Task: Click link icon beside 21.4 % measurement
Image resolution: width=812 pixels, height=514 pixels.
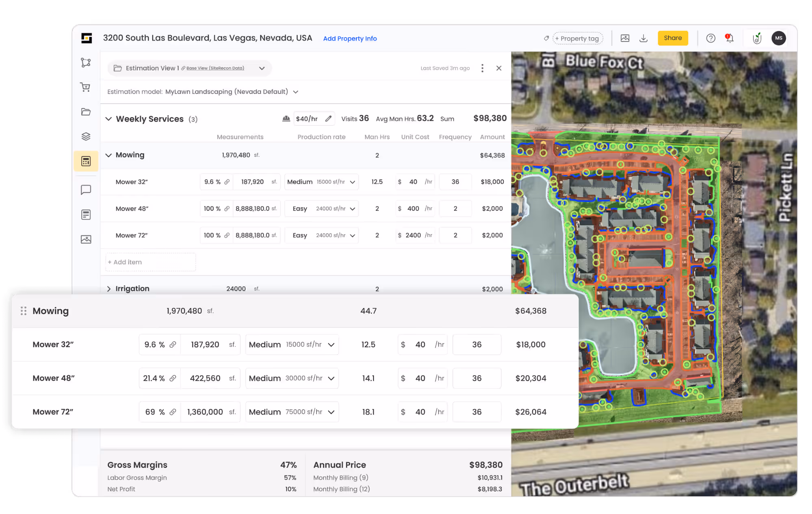Action: click(x=173, y=378)
